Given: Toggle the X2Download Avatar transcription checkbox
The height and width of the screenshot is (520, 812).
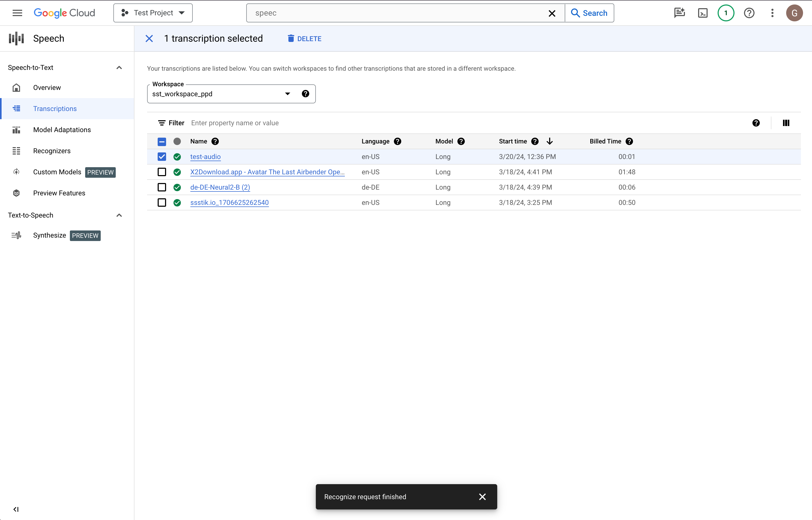Looking at the screenshot, I should (162, 172).
